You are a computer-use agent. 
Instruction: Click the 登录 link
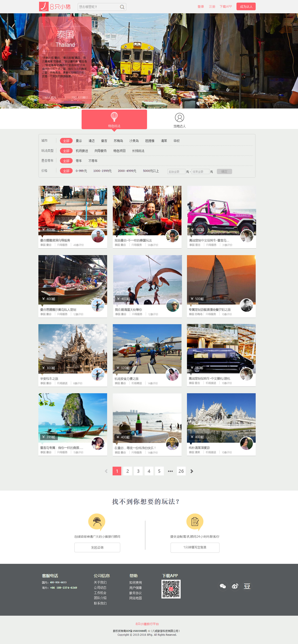(x=200, y=7)
